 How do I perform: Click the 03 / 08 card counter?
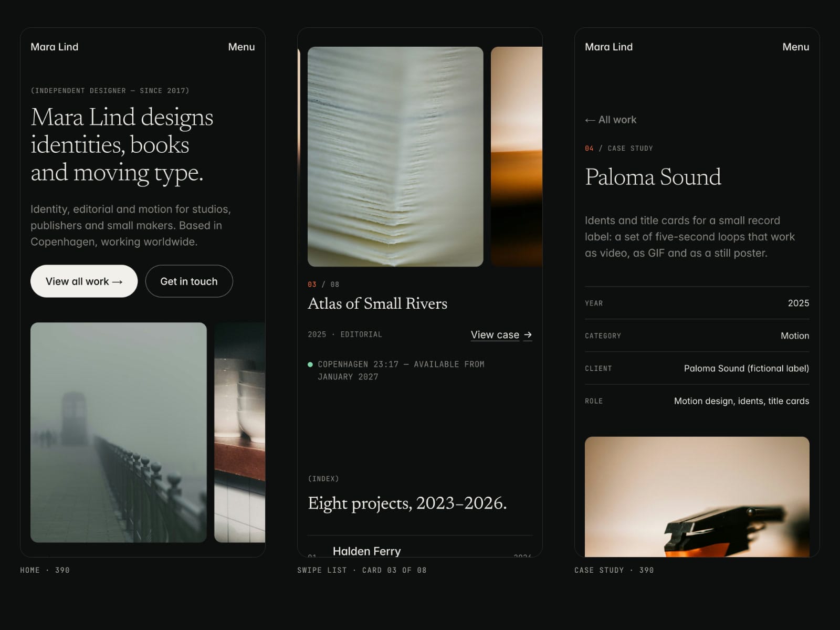[x=323, y=285]
